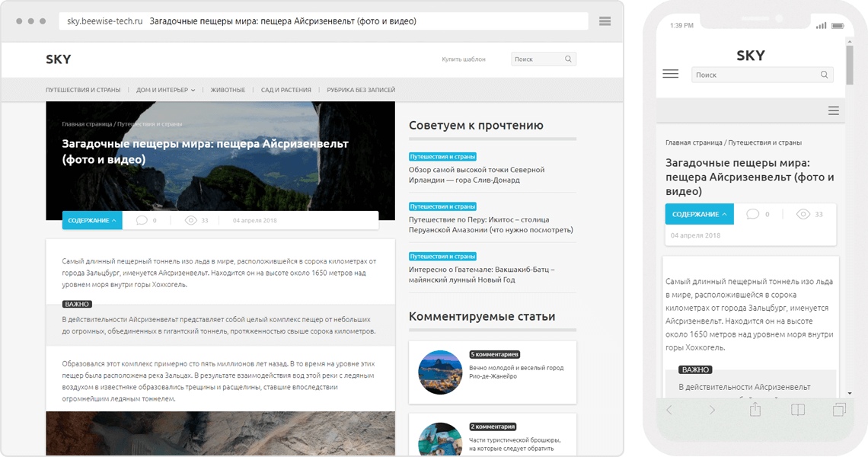This screenshot has height=457, width=868.
Task: Click the search magnifier icon in mobile view
Action: (824, 75)
